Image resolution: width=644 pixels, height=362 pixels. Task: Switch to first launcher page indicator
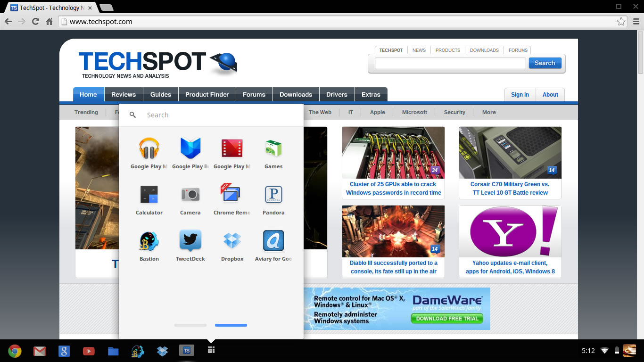pyautogui.click(x=190, y=325)
